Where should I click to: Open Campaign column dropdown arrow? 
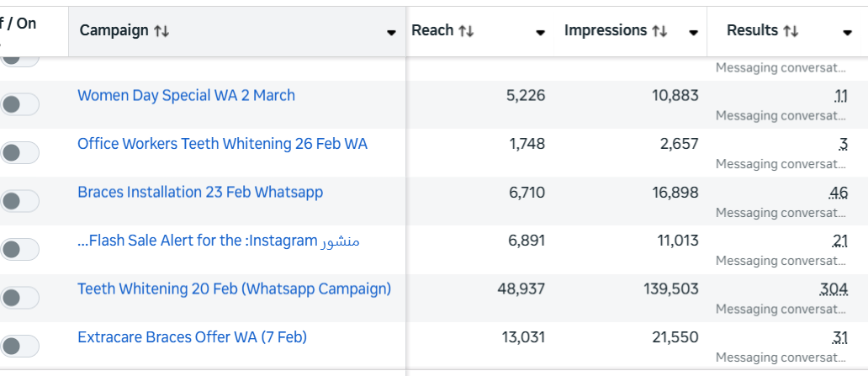point(391,33)
